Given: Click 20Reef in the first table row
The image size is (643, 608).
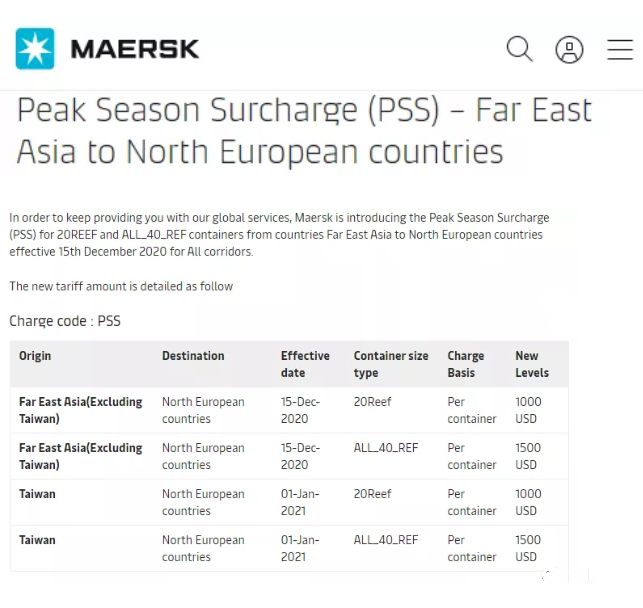Looking at the screenshot, I should click(x=372, y=402).
